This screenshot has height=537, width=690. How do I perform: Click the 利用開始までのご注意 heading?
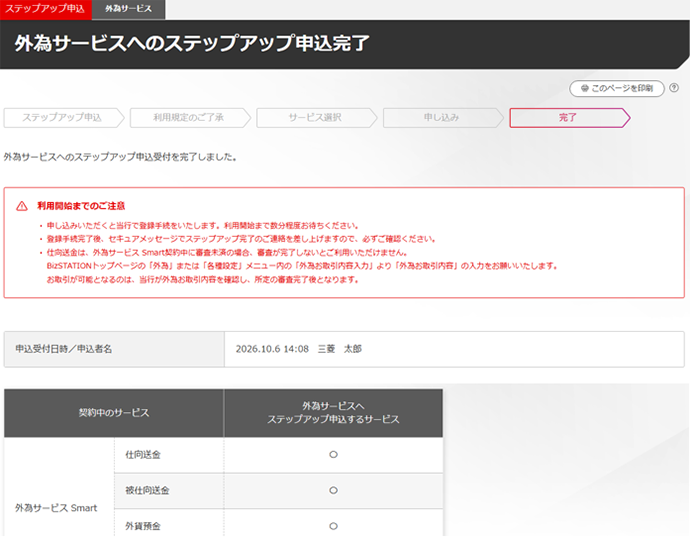click(81, 205)
